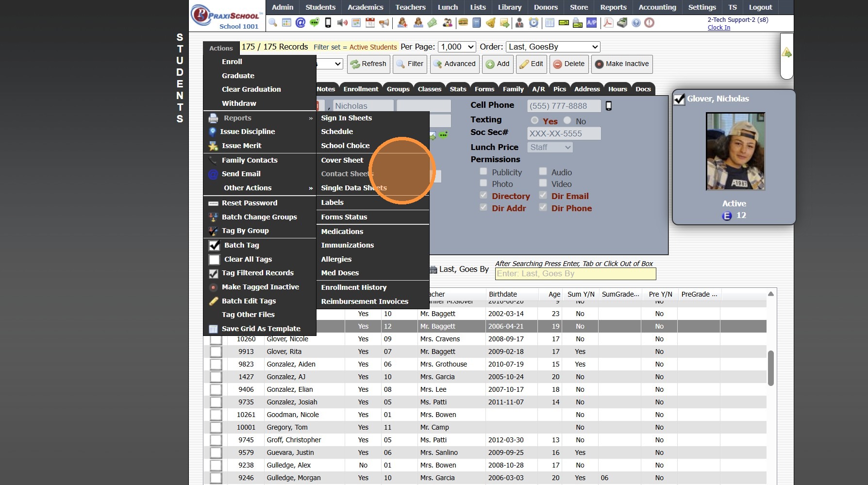This screenshot has height=485, width=868.
Task: Toggle checkbox for Gonzalez, Aiden row
Action: [x=216, y=365]
